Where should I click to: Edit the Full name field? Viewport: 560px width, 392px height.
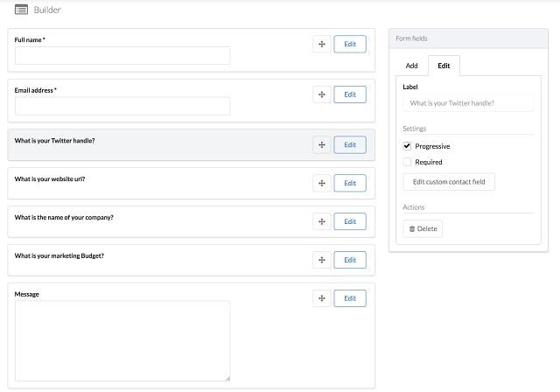click(x=350, y=44)
